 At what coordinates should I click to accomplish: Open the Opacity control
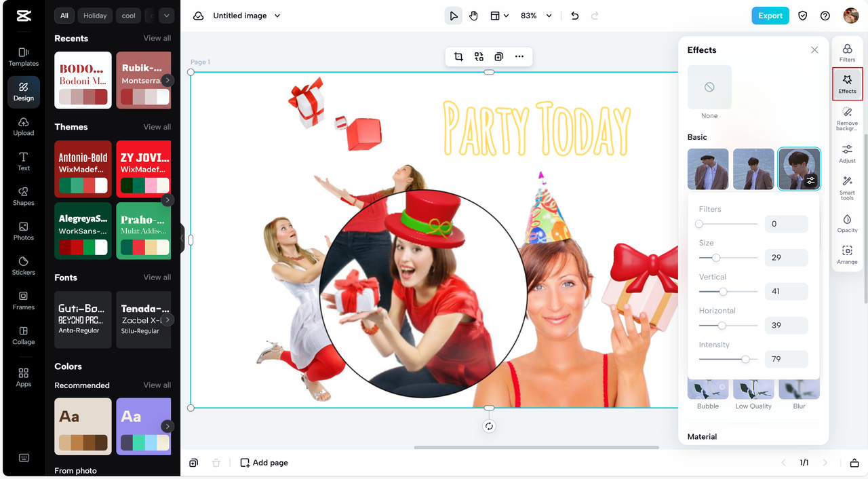tap(847, 223)
